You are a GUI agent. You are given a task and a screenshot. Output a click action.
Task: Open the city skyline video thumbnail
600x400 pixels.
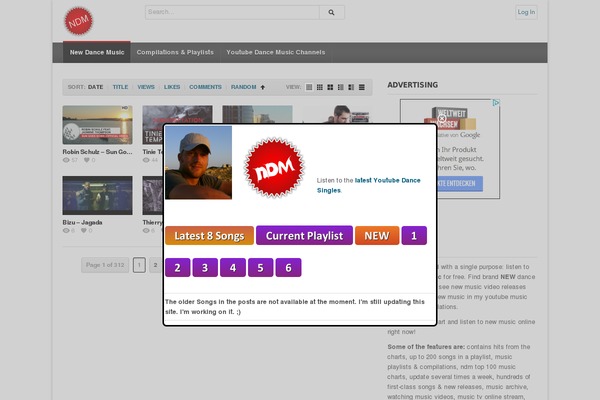(257, 114)
